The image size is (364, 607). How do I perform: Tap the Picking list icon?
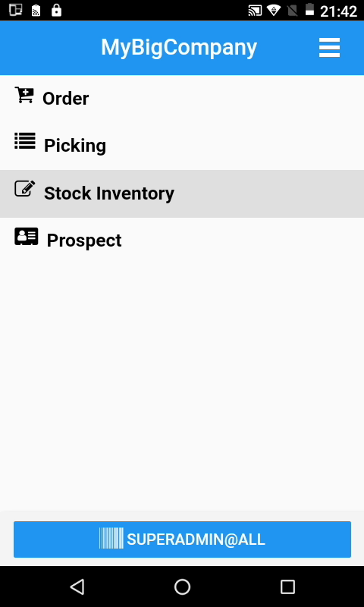click(x=25, y=141)
